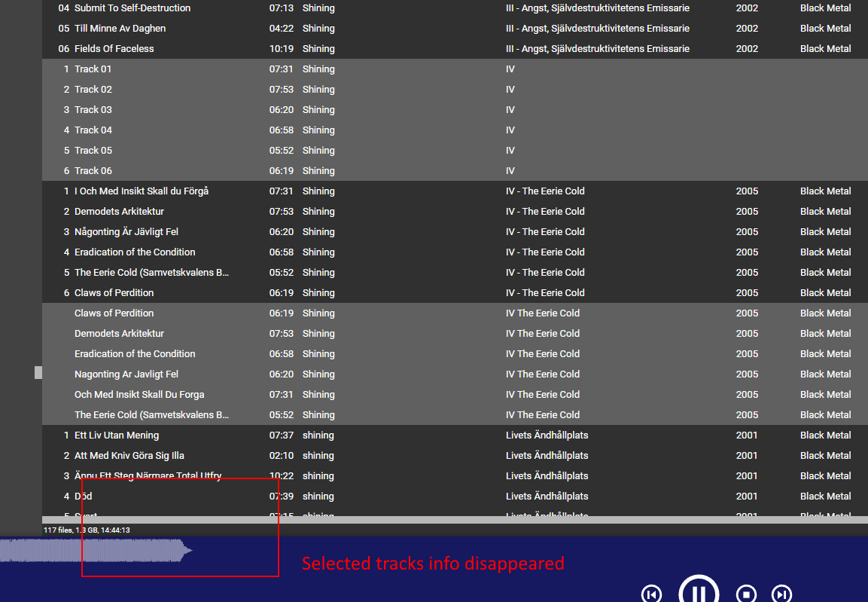Click the '117 files, 1.3 GB' status text
The height and width of the screenshot is (602, 868).
pyautogui.click(x=87, y=530)
